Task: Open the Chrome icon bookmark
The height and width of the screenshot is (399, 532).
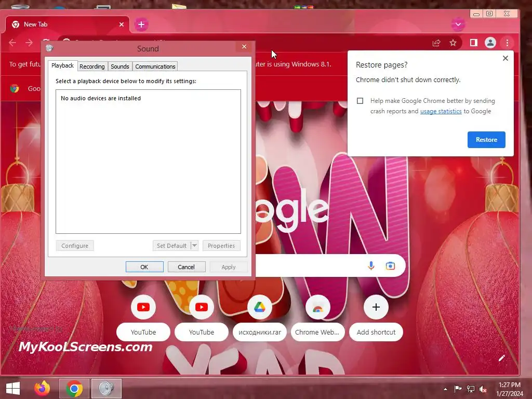Action: (x=15, y=88)
